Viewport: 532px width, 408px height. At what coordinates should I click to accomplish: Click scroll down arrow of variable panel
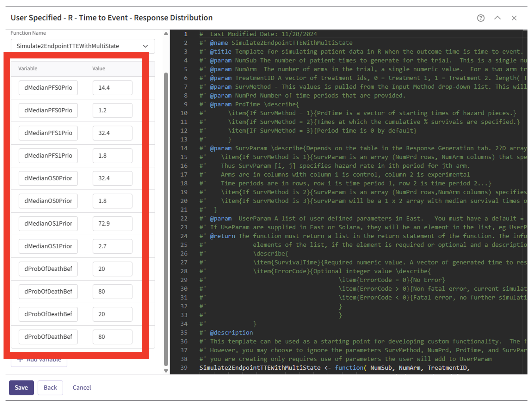click(166, 371)
